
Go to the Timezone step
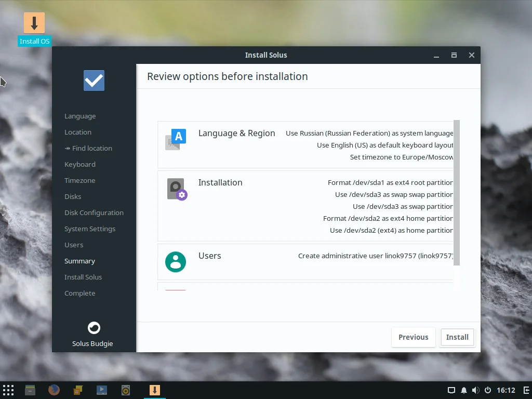pos(80,181)
